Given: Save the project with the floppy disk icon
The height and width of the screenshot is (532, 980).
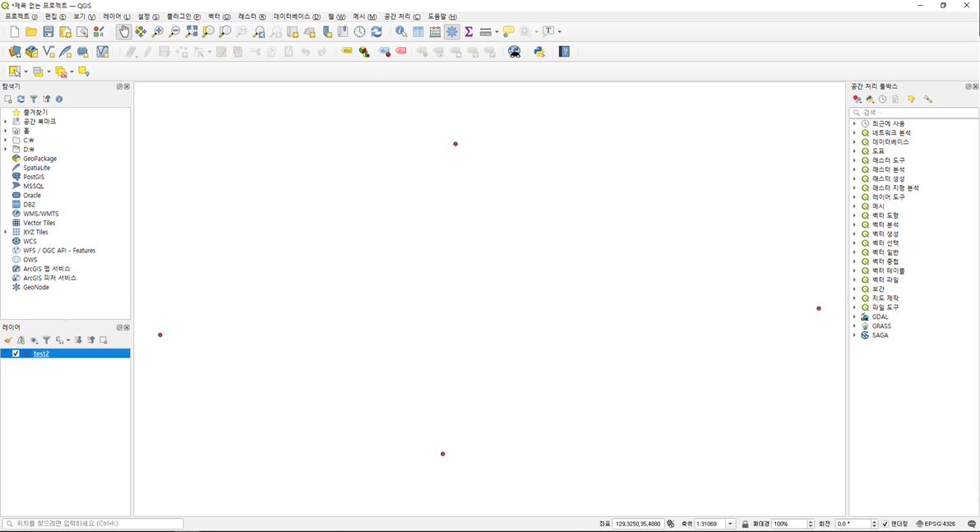Looking at the screenshot, I should [49, 31].
